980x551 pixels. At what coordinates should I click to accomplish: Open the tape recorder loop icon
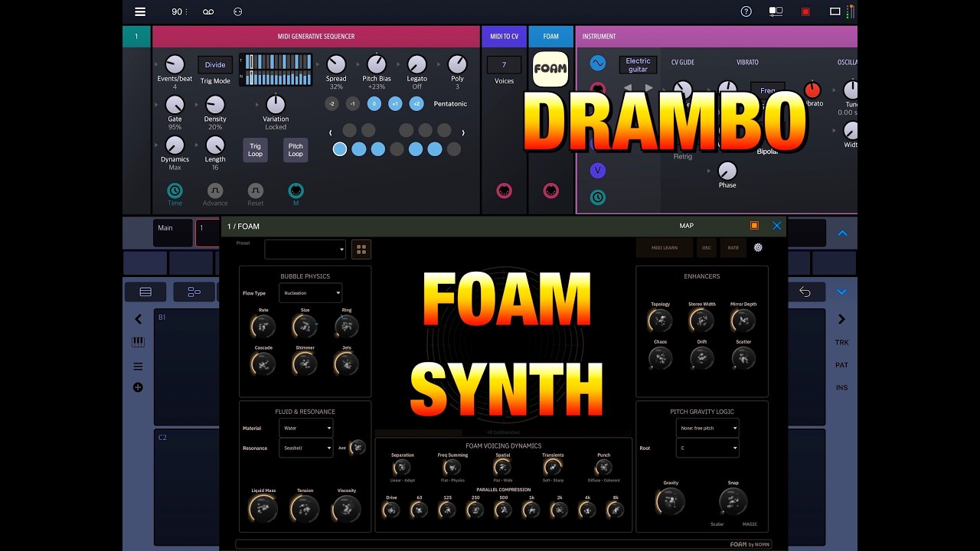click(208, 11)
